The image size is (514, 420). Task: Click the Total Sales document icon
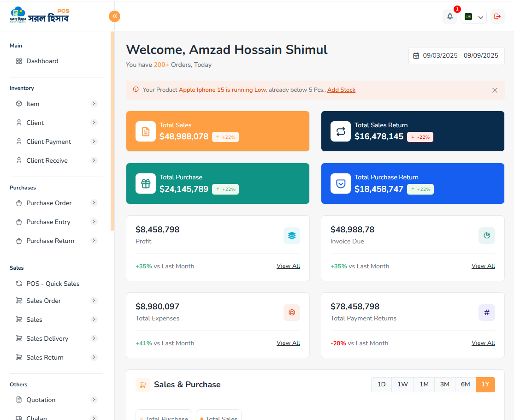(x=145, y=131)
